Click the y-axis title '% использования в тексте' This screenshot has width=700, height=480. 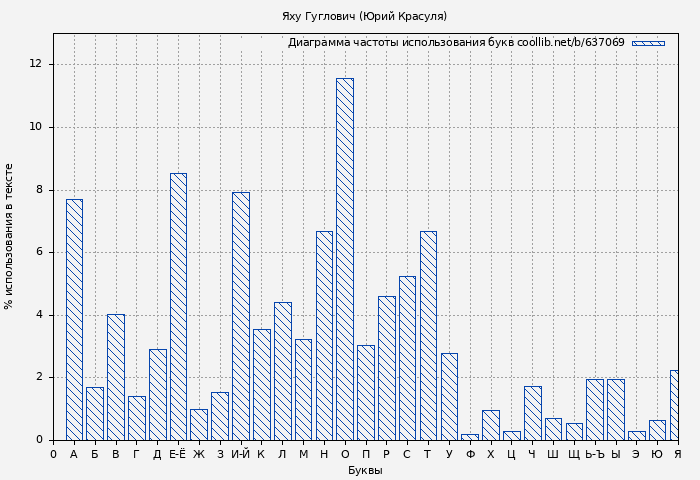[x=10, y=236]
